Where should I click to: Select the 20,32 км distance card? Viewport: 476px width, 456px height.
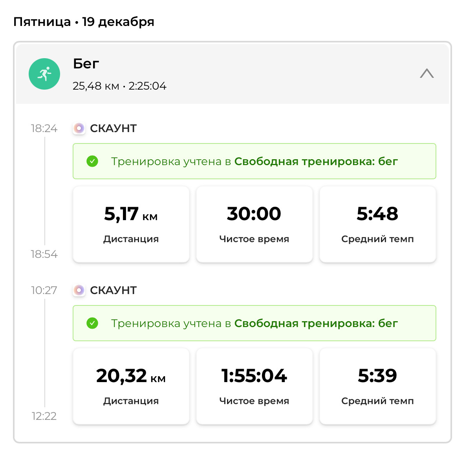(131, 386)
